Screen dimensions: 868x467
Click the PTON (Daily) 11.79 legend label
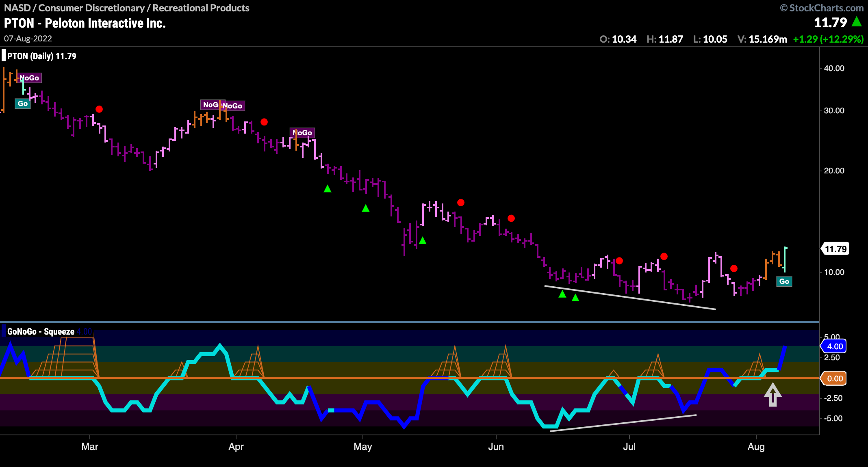tap(41, 56)
